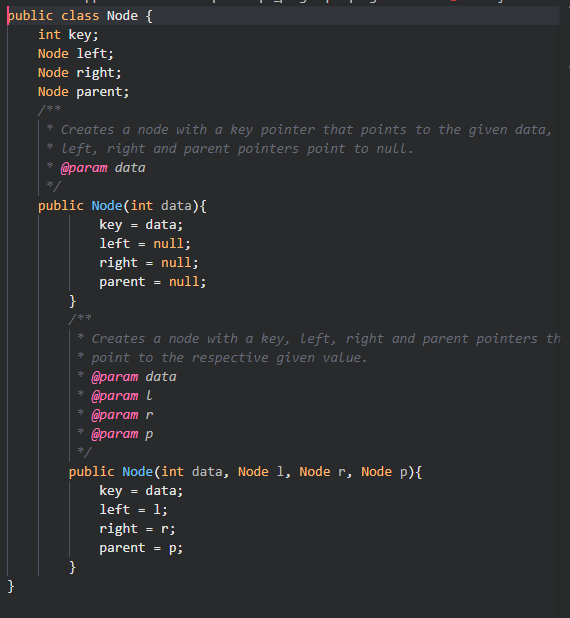The height and width of the screenshot is (618, 570).
Task: Click comment 'point to the respective given value.'
Action: (x=229, y=357)
